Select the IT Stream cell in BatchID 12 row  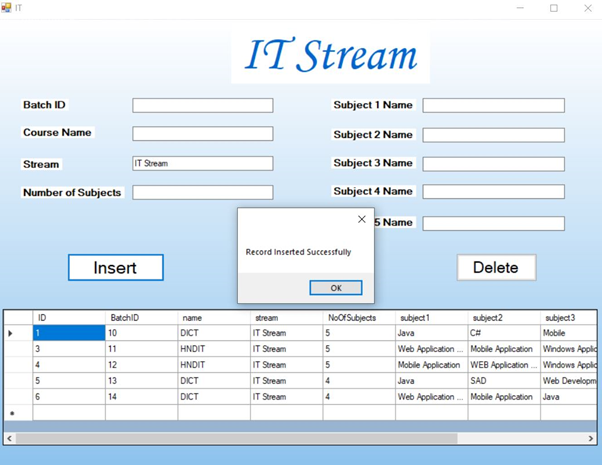[x=286, y=365]
